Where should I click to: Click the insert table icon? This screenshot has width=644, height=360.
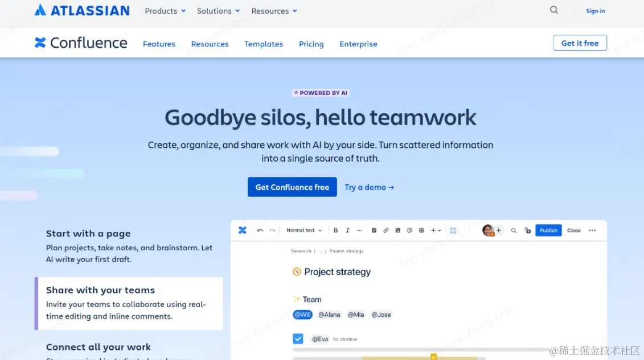point(421,230)
